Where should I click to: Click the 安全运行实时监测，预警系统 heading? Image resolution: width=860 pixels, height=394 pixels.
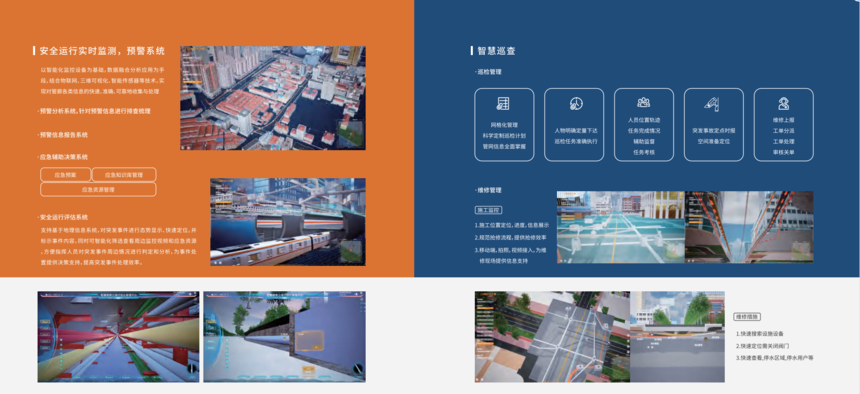pos(102,51)
